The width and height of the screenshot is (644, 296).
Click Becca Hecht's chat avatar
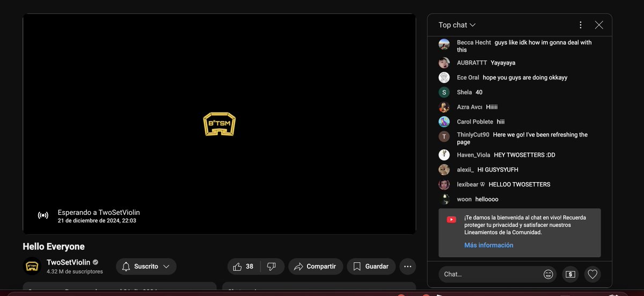pos(444,44)
